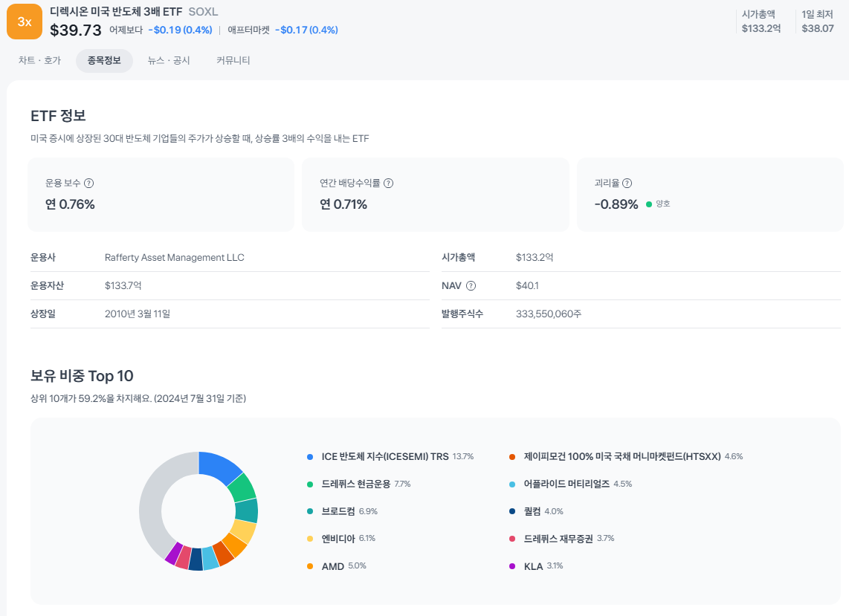
Task: Click the SOXL ticker symbol
Action: (x=203, y=11)
